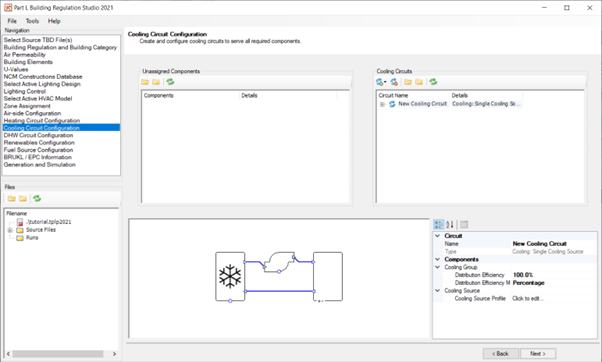Click 'Click to edit...' for Cooling Source Profile
Screen dimensions: 602x362
(528, 298)
